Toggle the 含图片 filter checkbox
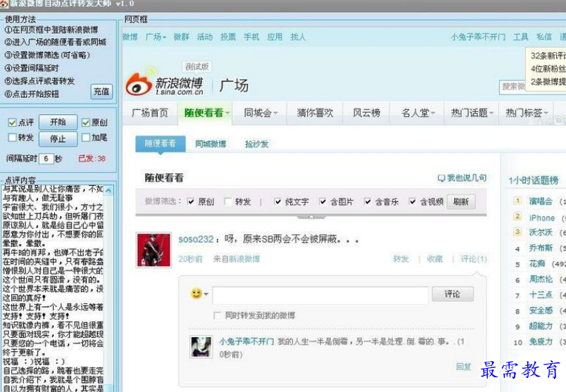The image size is (566, 392). coord(322,202)
